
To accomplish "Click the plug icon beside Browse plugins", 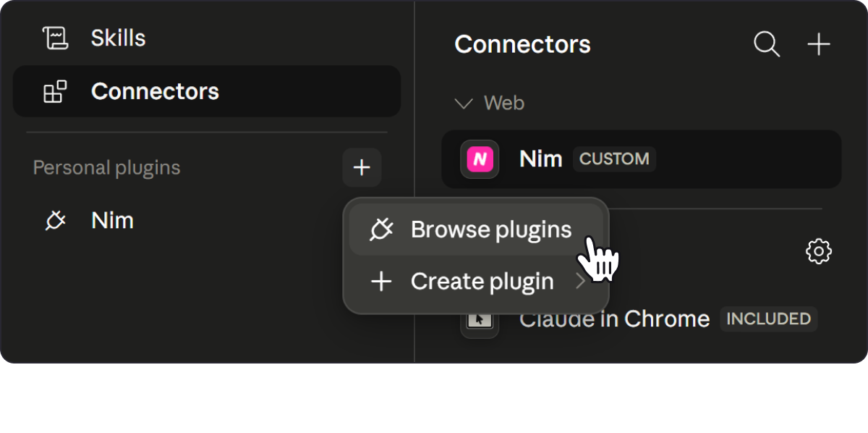I will (x=381, y=230).
